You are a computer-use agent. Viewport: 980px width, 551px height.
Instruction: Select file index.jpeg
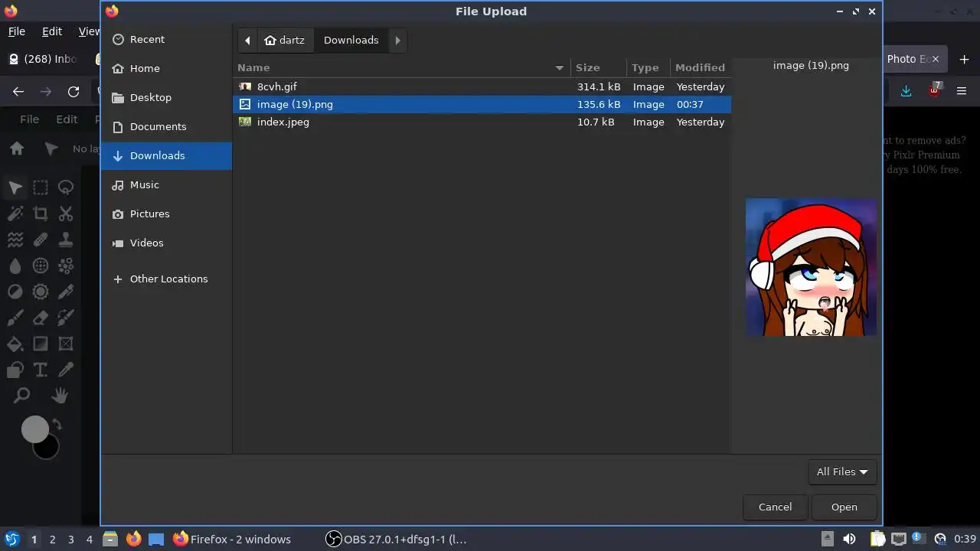pyautogui.click(x=482, y=122)
